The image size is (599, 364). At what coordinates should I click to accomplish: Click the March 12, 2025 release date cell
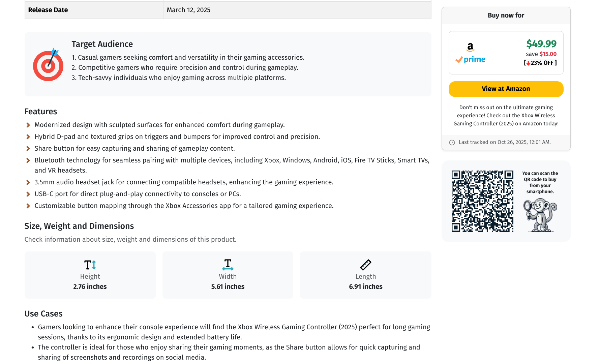click(297, 10)
